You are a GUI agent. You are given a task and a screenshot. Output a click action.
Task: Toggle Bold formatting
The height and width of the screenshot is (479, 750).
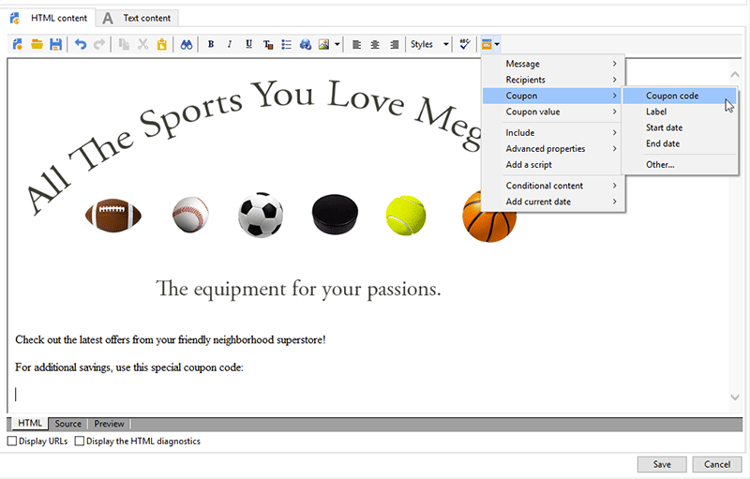[211, 44]
